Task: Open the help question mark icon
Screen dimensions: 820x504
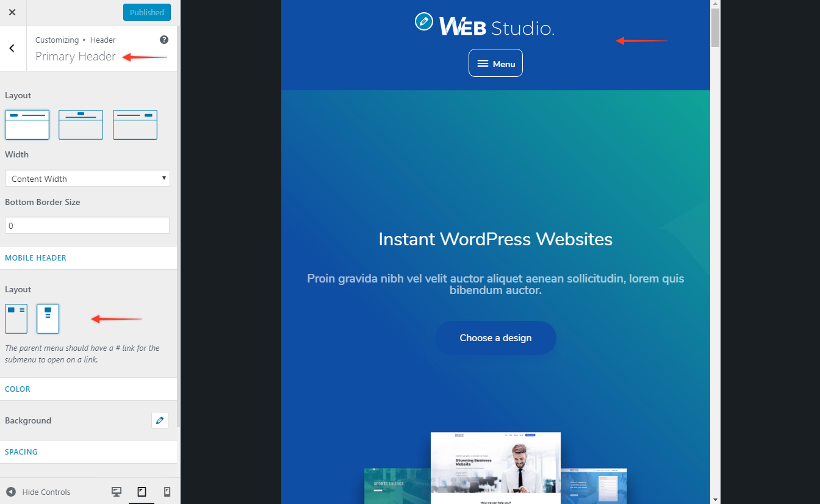Action: (164, 40)
